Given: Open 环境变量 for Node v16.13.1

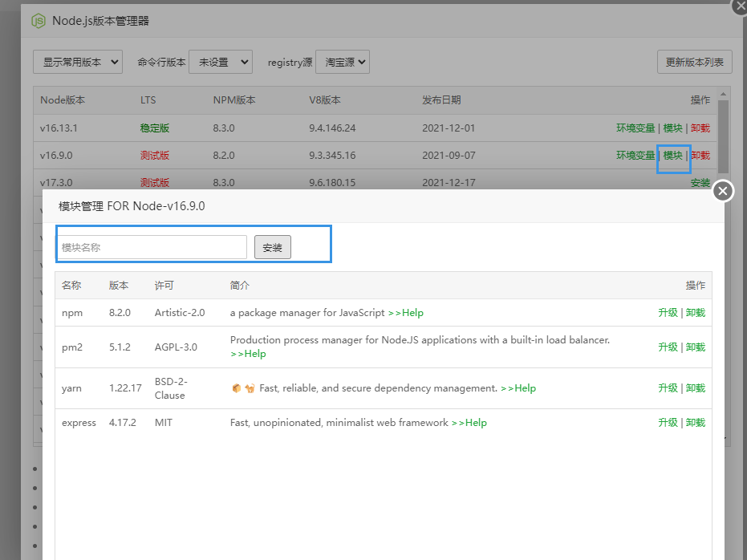Looking at the screenshot, I should [x=635, y=128].
